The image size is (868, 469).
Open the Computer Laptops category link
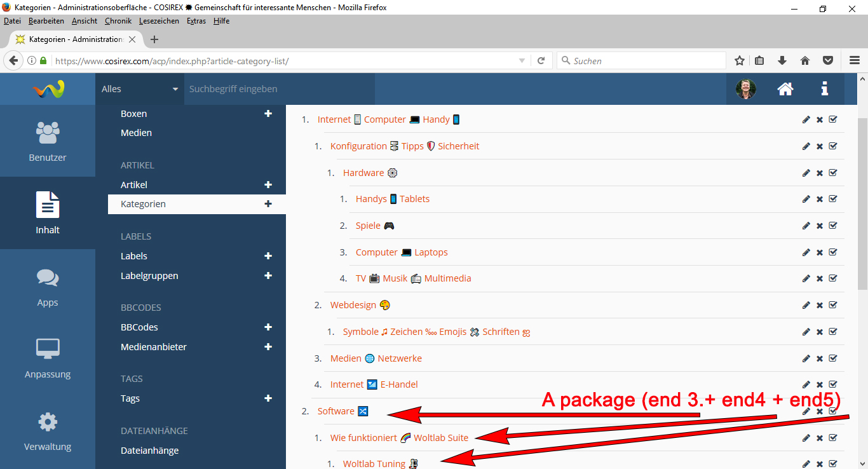pos(402,252)
